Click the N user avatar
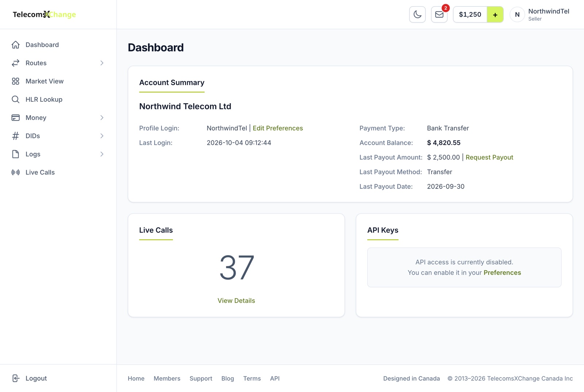 [517, 15]
